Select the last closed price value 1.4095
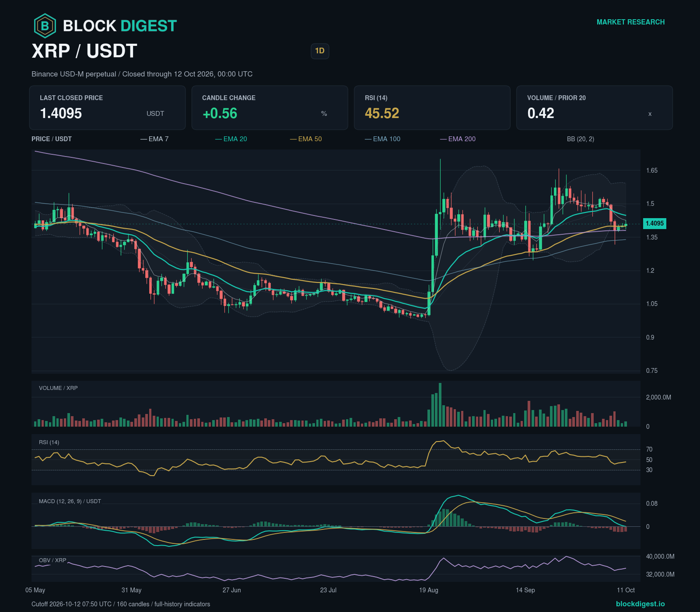Viewport: 700px width, 612px height. pos(61,113)
